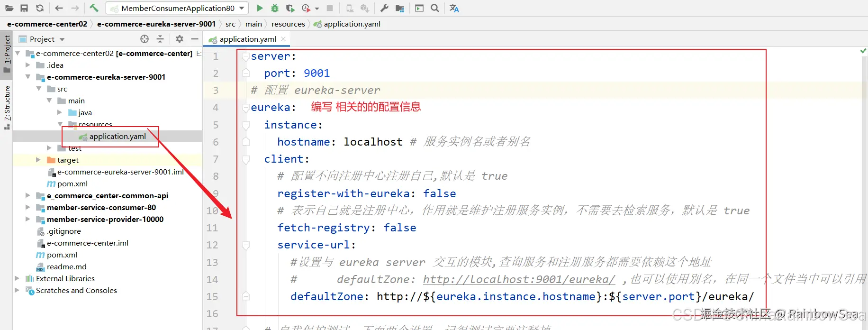Hide Project panel with minus icon
This screenshot has height=330, width=868.
(195, 39)
